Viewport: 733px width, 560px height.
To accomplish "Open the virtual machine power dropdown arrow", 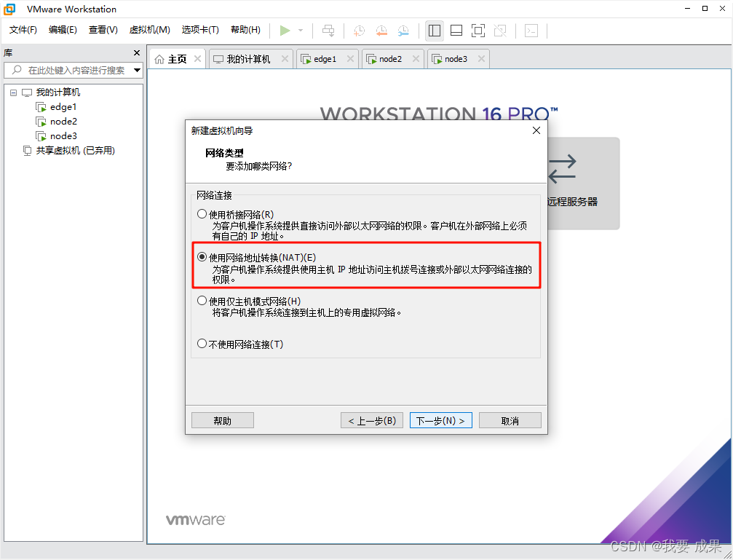I will point(301,31).
